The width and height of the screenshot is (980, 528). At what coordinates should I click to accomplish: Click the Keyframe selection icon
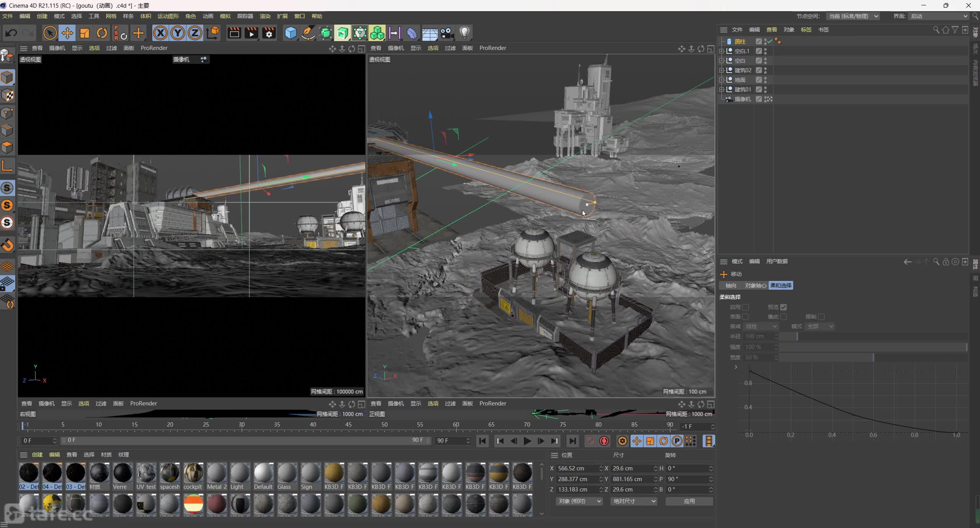click(622, 441)
